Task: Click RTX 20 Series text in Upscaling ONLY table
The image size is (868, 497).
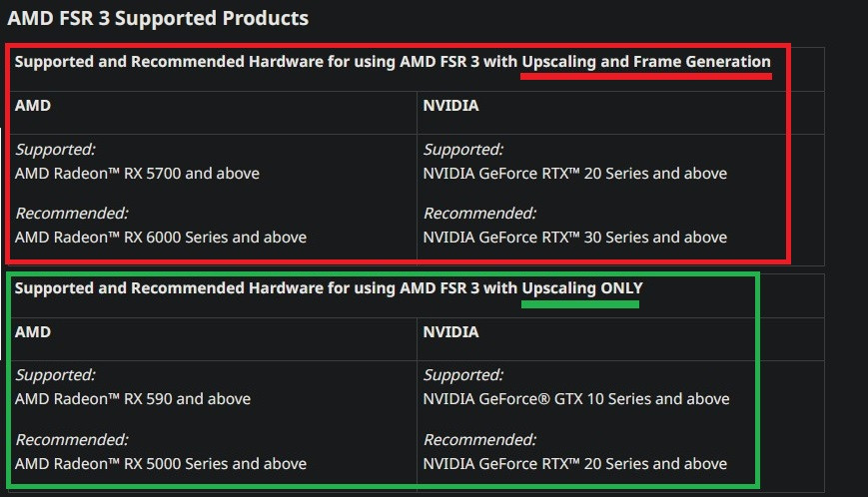Action: 574,463
